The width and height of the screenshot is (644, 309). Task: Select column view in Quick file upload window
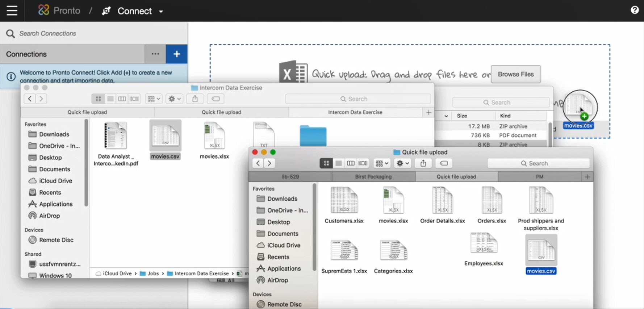tap(351, 163)
